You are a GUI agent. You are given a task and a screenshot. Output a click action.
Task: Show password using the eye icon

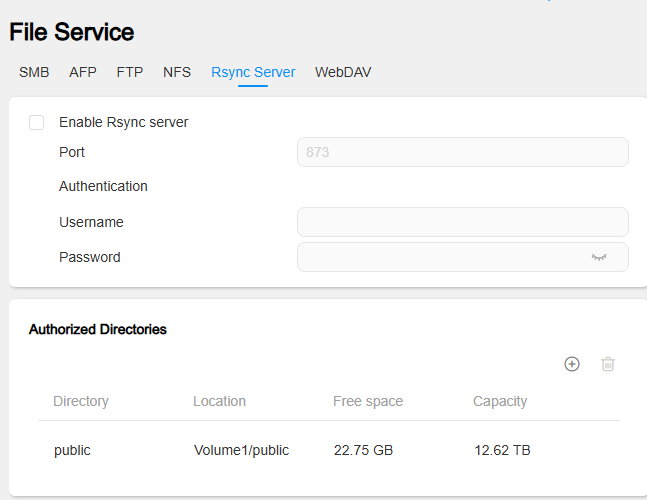tap(599, 257)
